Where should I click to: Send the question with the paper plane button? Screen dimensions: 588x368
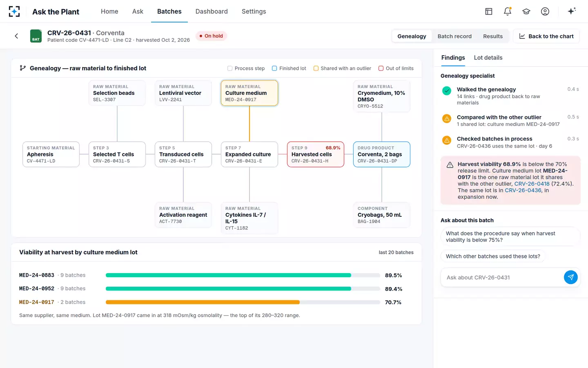571,277
